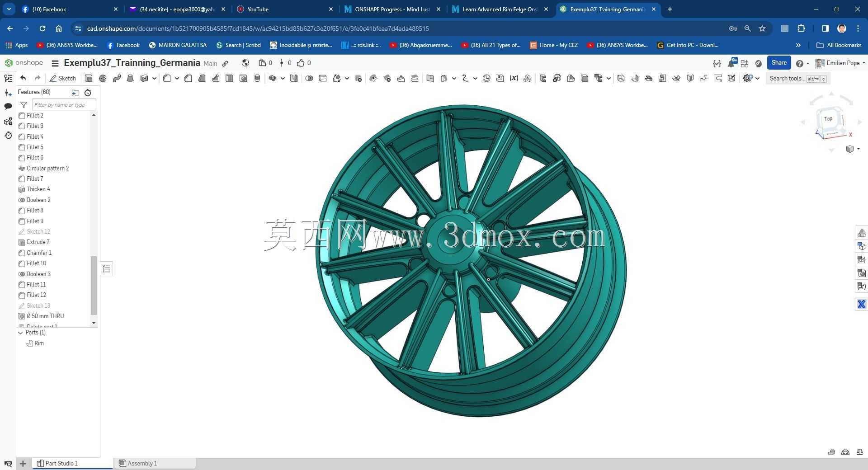The width and height of the screenshot is (868, 470).
Task: Select the Plane tool icon
Action: [x=430, y=78]
